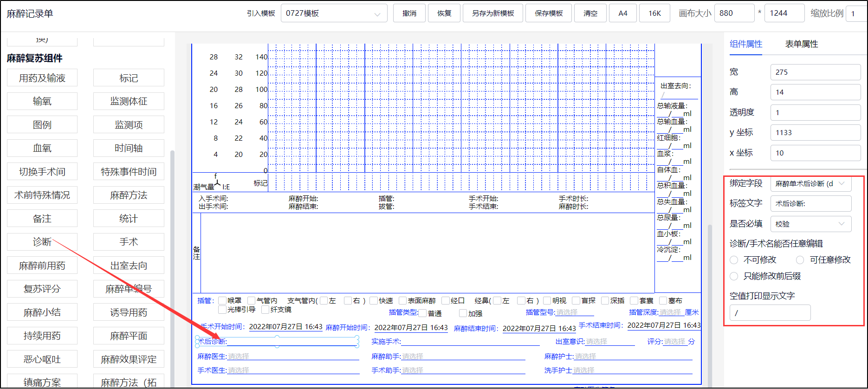The width and height of the screenshot is (868, 389).
Task: Add the 监测体征 component
Action: 129,101
